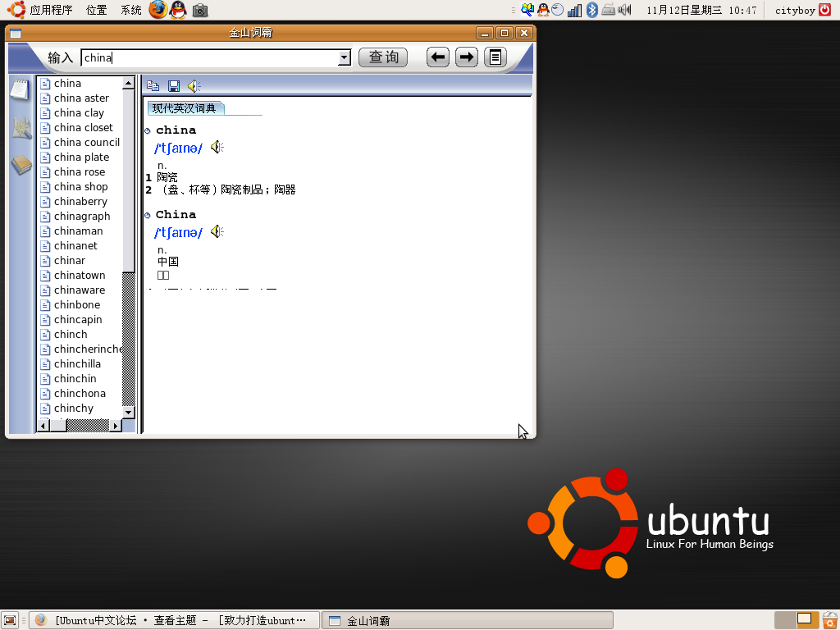Go back with the left arrow button
This screenshot has height=630, width=840.
(438, 57)
